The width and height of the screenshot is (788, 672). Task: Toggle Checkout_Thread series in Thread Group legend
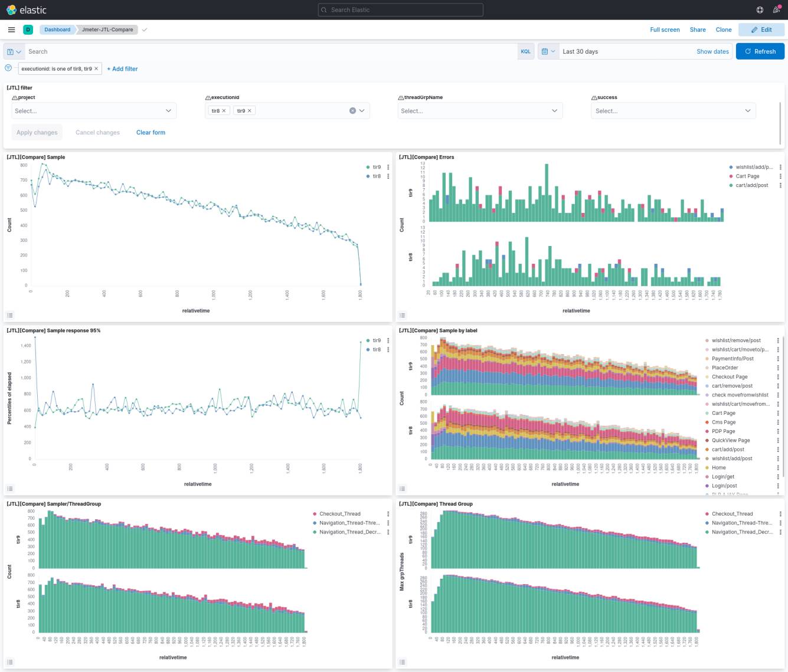click(x=732, y=514)
